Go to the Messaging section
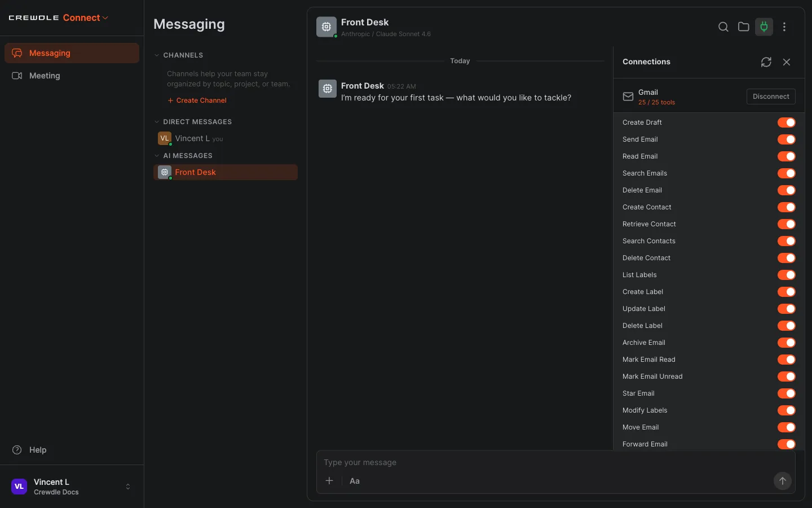 tap(72, 53)
